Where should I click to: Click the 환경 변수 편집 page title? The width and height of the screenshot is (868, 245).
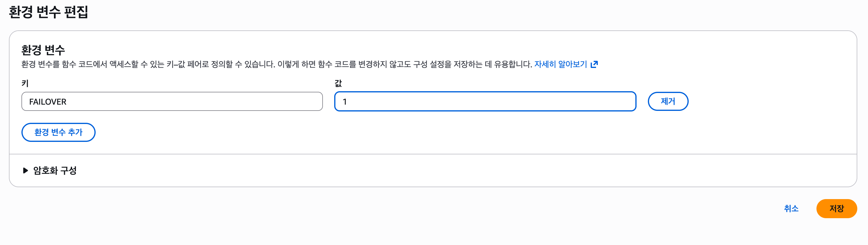coord(48,12)
